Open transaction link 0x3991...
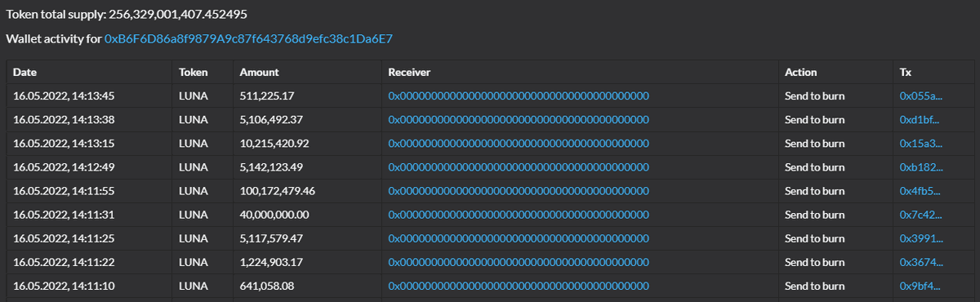Screen dimensions: 980x302 921,239
